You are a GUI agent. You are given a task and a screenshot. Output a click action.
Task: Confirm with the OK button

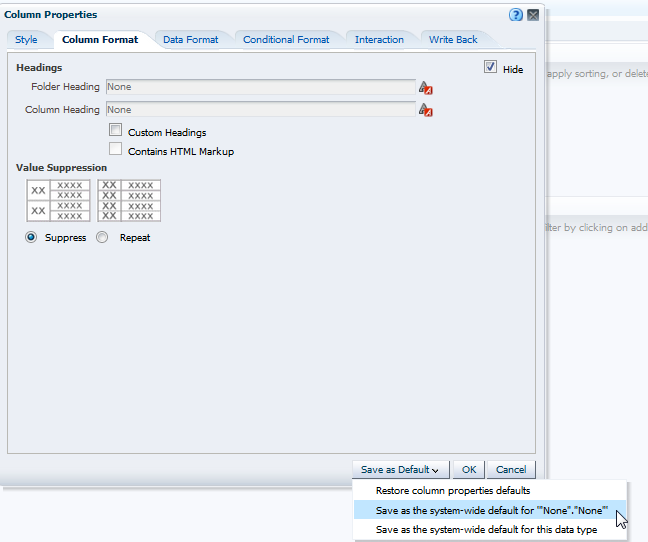(469, 470)
